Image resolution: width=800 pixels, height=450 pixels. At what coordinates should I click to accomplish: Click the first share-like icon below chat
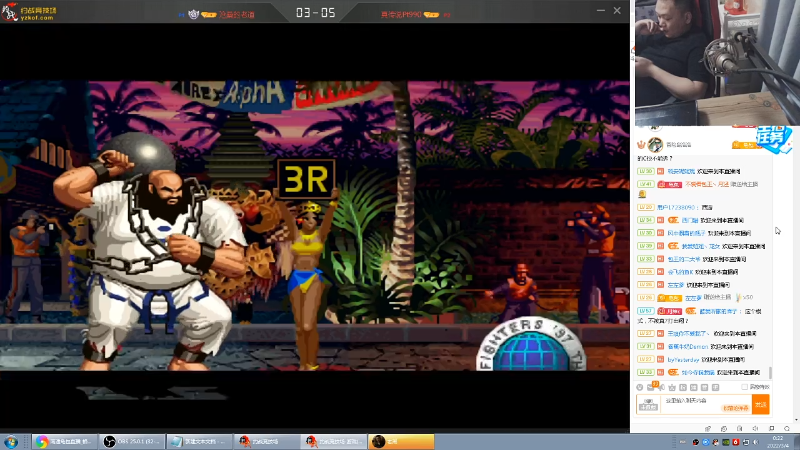pos(708,429)
